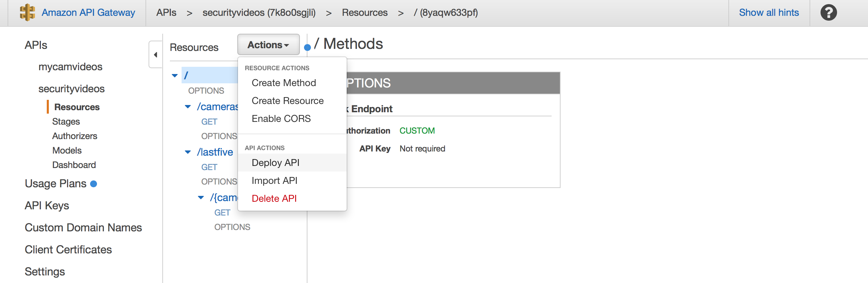This screenshot has height=283, width=868.
Task: Select Deploy API from the menu
Action: 292,163
